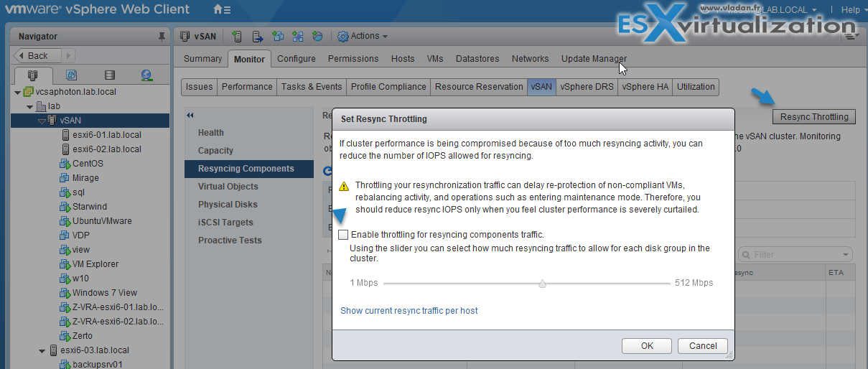Screen dimensions: 868x369
Task: Select the Tasks & Events sub-tab
Action: coord(312,87)
